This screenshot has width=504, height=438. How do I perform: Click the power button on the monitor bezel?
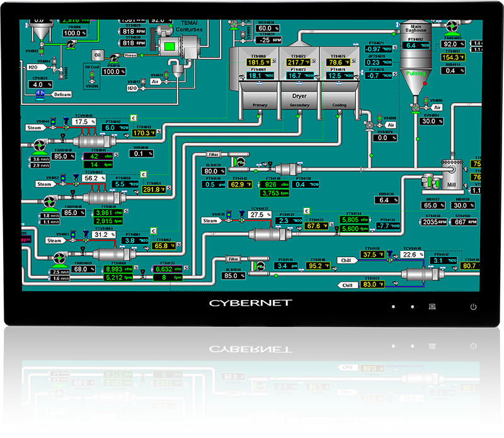coord(474,307)
